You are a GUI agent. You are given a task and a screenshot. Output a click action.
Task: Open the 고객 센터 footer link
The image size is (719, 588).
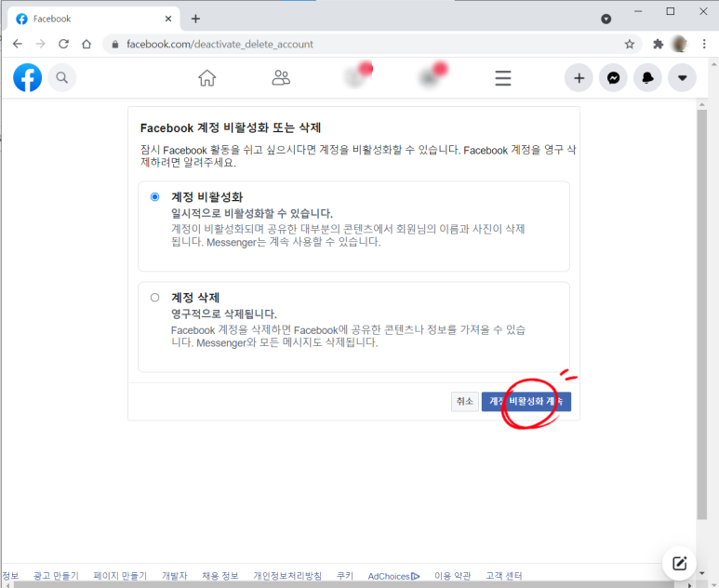pyautogui.click(x=503, y=576)
